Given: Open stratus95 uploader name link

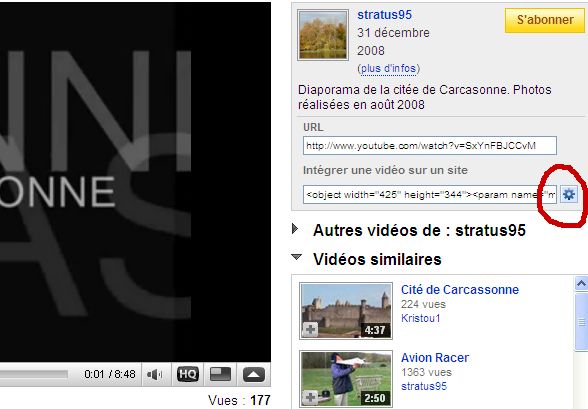Looking at the screenshot, I should [x=384, y=15].
